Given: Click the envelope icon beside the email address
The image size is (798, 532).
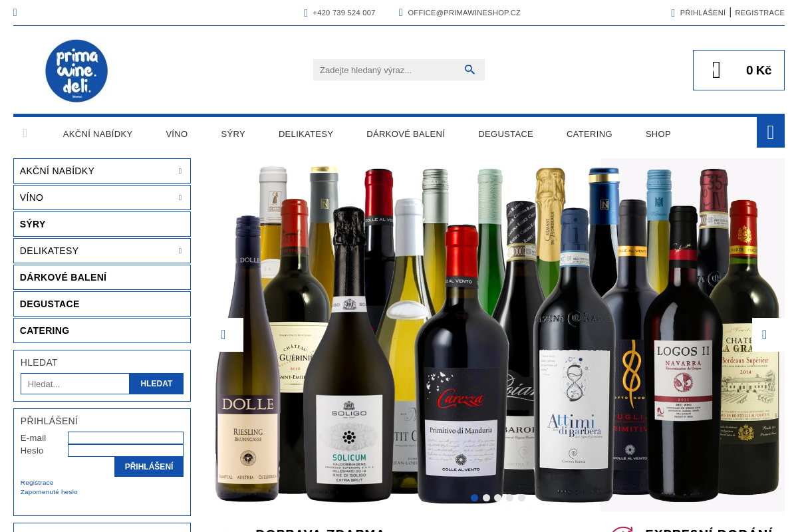Looking at the screenshot, I should tap(401, 13).
